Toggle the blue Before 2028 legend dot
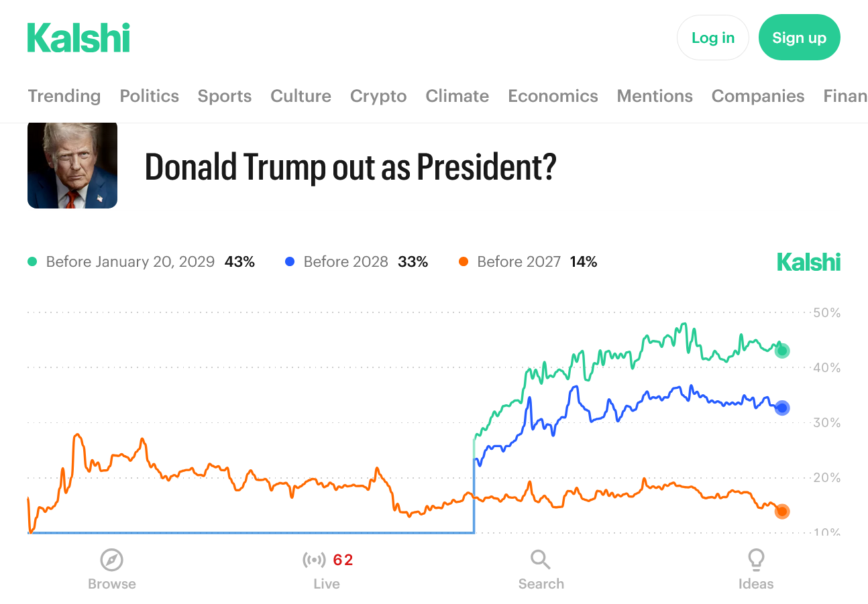Viewport: 868px width, 604px height. tap(290, 262)
